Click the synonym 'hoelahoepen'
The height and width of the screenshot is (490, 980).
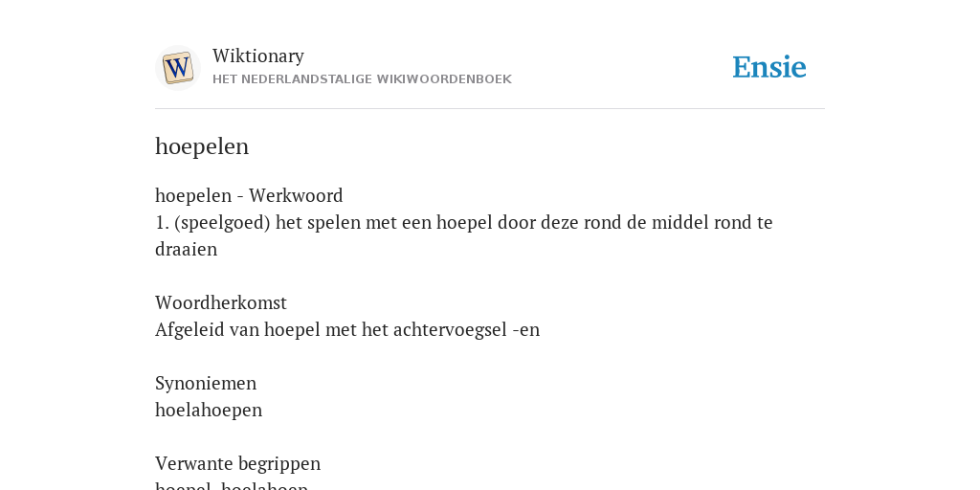209,410
